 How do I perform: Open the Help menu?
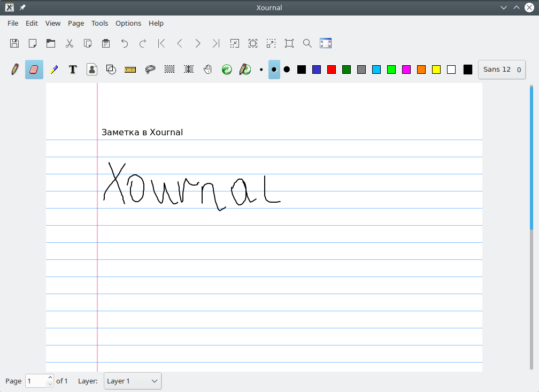coord(156,24)
